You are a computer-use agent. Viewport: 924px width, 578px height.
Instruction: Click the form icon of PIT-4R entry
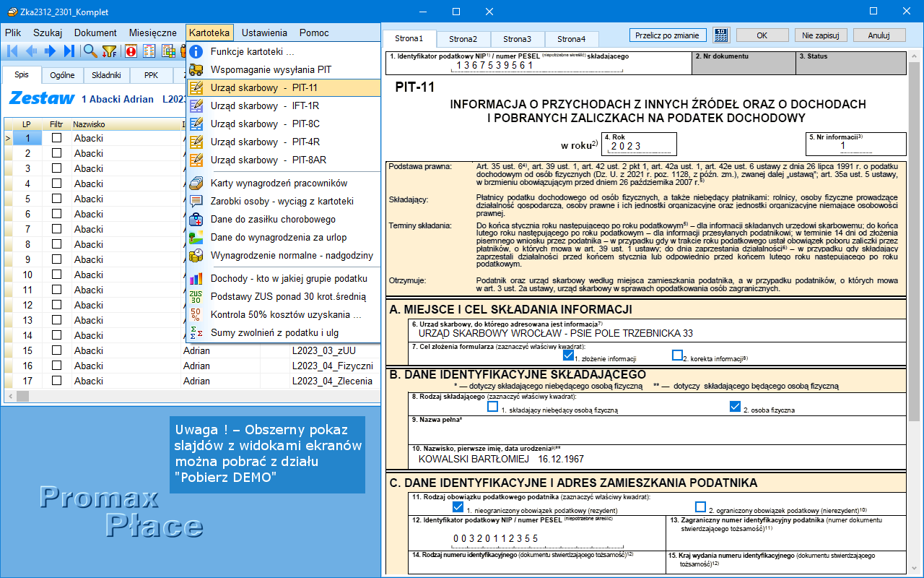pos(196,142)
